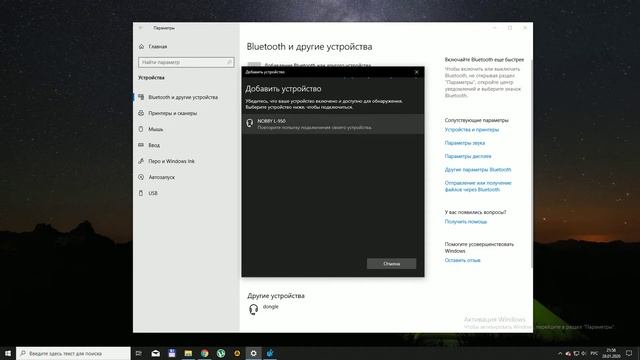640x360 pixels.
Task: Open the orange circular taskbar app
Action: (237, 353)
